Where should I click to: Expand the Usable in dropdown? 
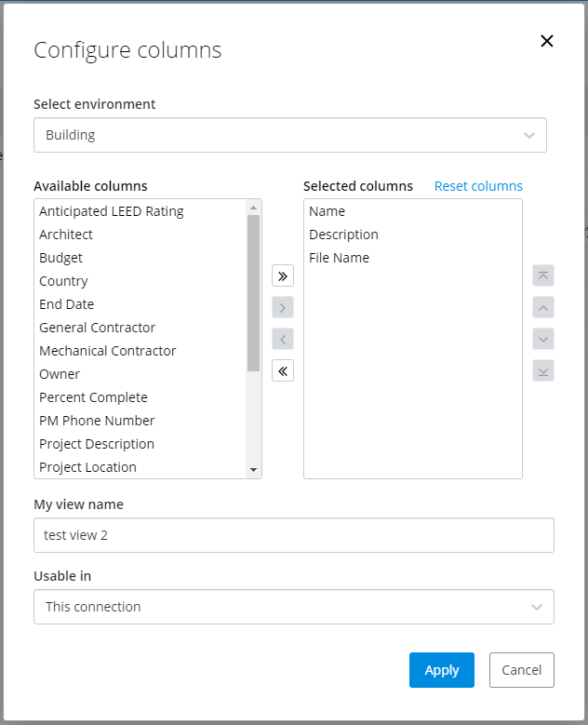coord(293,607)
